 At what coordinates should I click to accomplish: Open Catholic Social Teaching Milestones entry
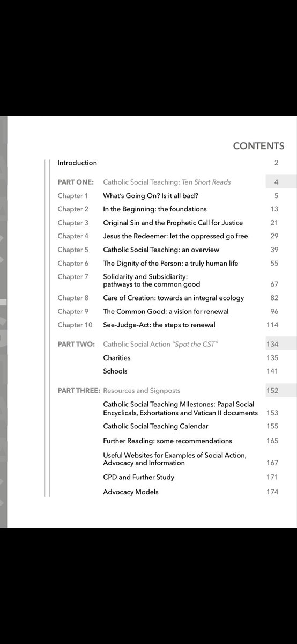tap(181, 408)
